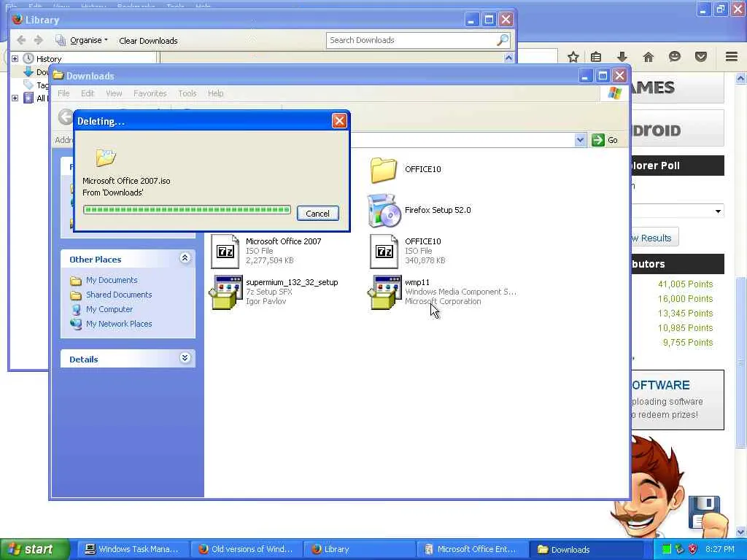The height and width of the screenshot is (560, 747).
Task: Close the Deleting dialog
Action: pyautogui.click(x=339, y=121)
